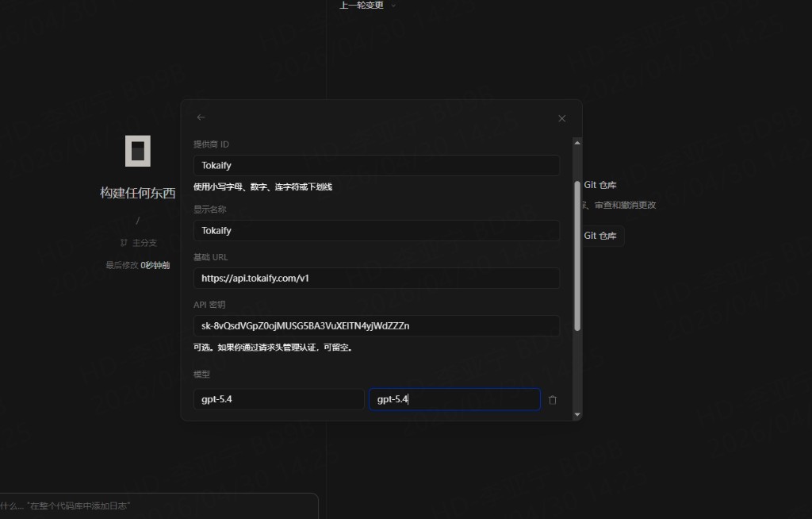Click the app logo above 构建任何东西
Image resolution: width=812 pixels, height=519 pixels.
(x=138, y=151)
